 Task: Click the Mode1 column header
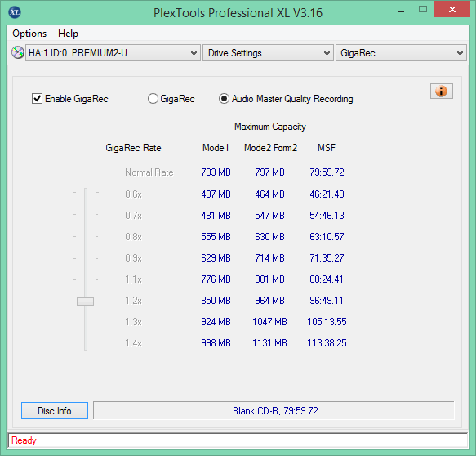point(216,148)
